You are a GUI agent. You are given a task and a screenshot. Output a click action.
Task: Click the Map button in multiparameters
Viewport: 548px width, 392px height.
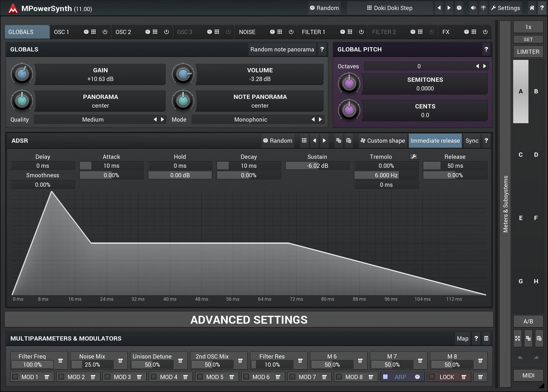pos(463,338)
